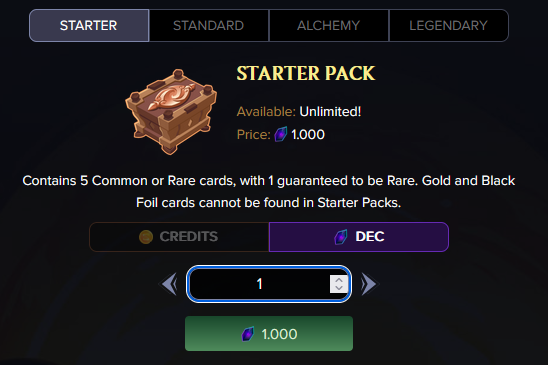Click the gem icon on green buy button

point(248,334)
